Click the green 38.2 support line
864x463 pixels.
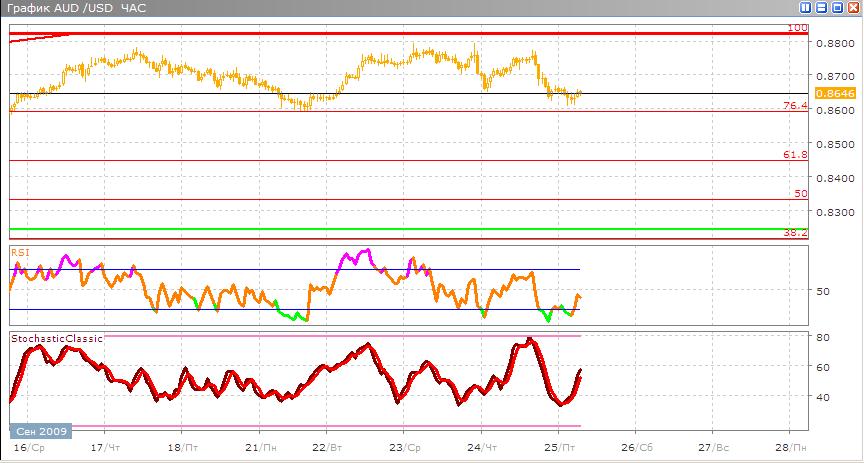pos(400,229)
